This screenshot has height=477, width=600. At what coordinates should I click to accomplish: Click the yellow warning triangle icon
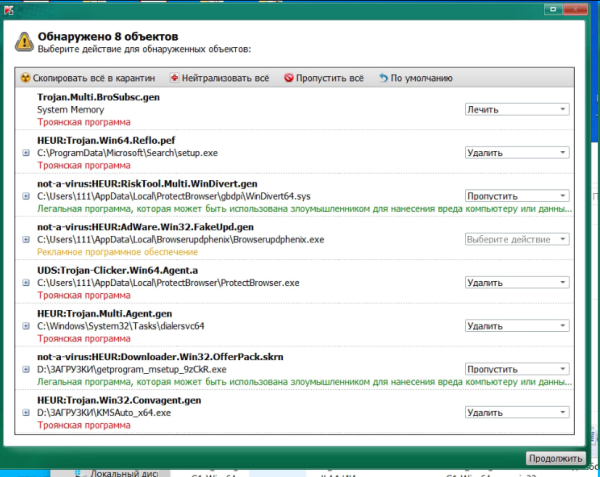click(24, 42)
